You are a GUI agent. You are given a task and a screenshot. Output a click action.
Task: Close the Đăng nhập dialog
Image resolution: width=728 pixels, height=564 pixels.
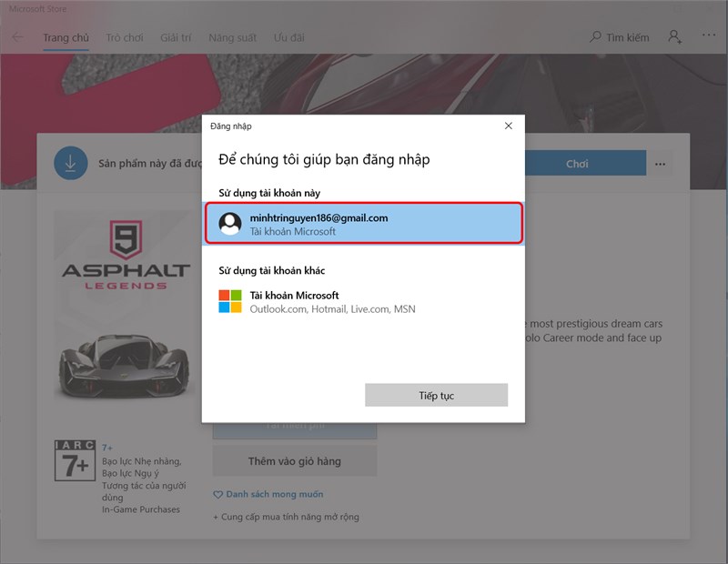click(x=509, y=126)
